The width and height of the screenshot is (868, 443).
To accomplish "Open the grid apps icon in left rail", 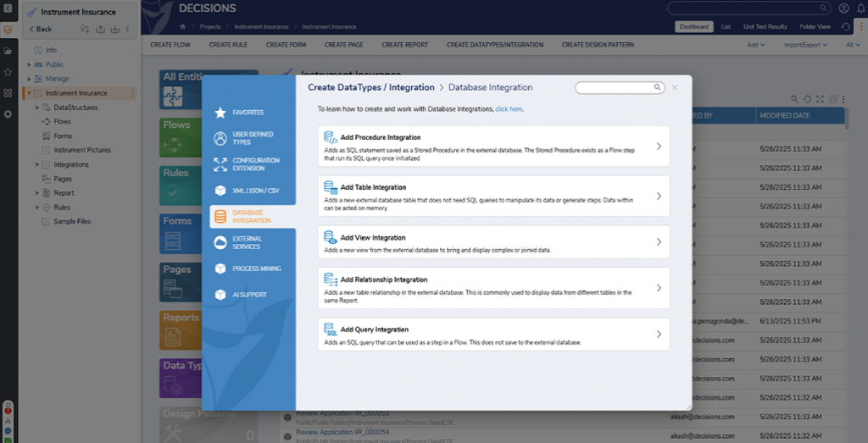I will click(8, 93).
